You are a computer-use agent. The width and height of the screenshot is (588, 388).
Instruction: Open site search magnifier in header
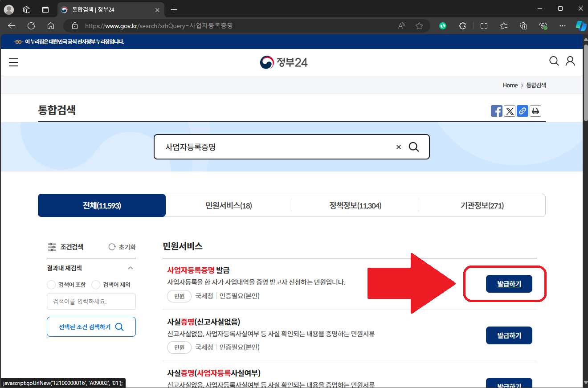point(554,61)
